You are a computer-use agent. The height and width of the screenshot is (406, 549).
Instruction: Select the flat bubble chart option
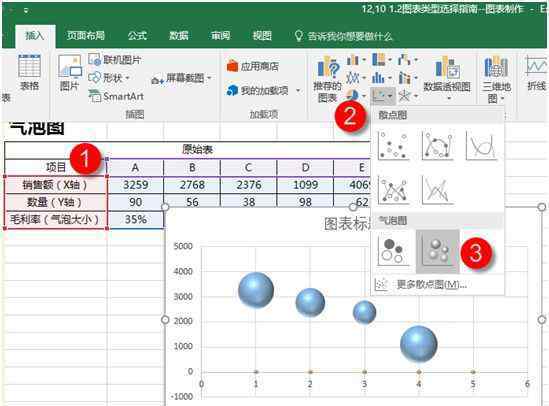click(x=394, y=251)
